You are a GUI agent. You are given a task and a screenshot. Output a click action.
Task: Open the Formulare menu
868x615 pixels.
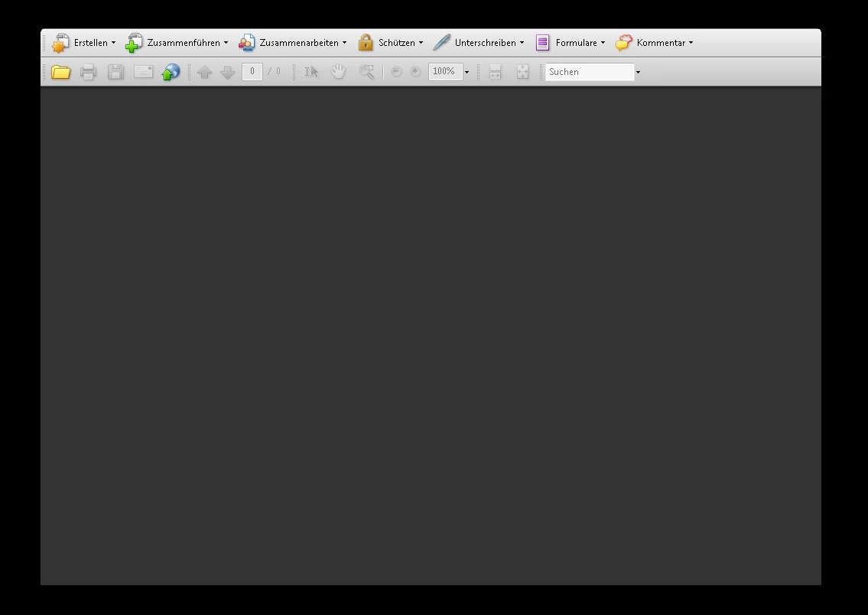pos(571,43)
